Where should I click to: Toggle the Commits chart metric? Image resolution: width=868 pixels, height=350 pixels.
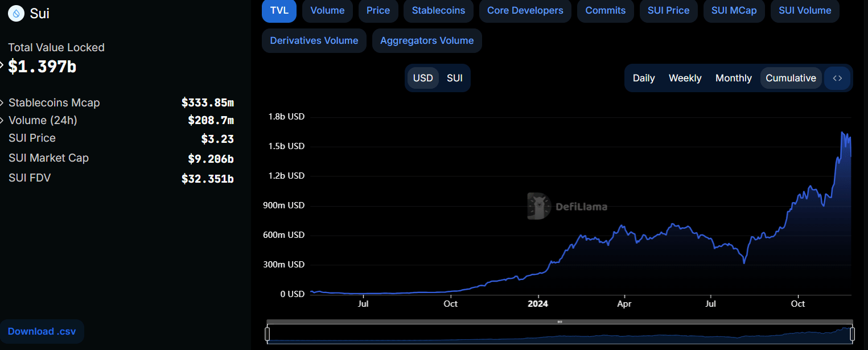[606, 11]
